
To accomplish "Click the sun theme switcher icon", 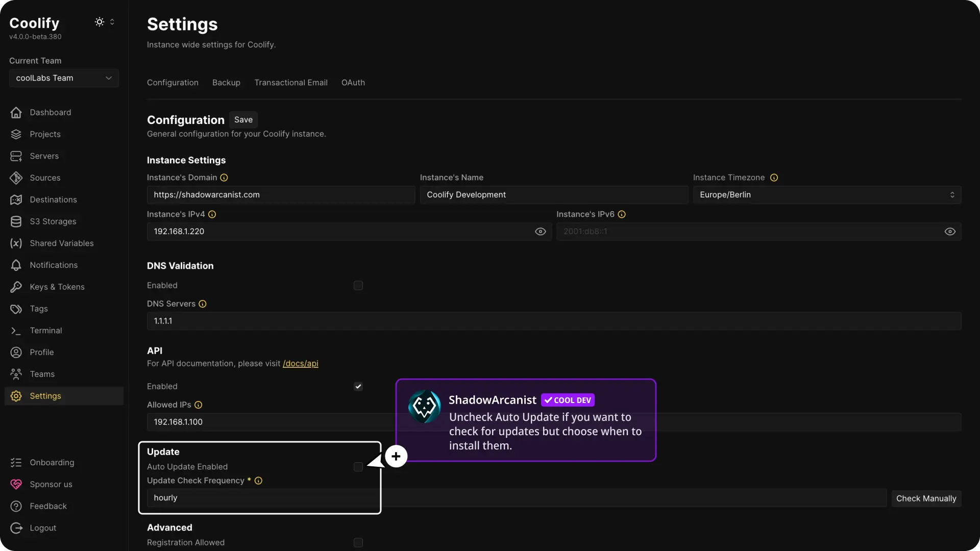I will pos(100,22).
